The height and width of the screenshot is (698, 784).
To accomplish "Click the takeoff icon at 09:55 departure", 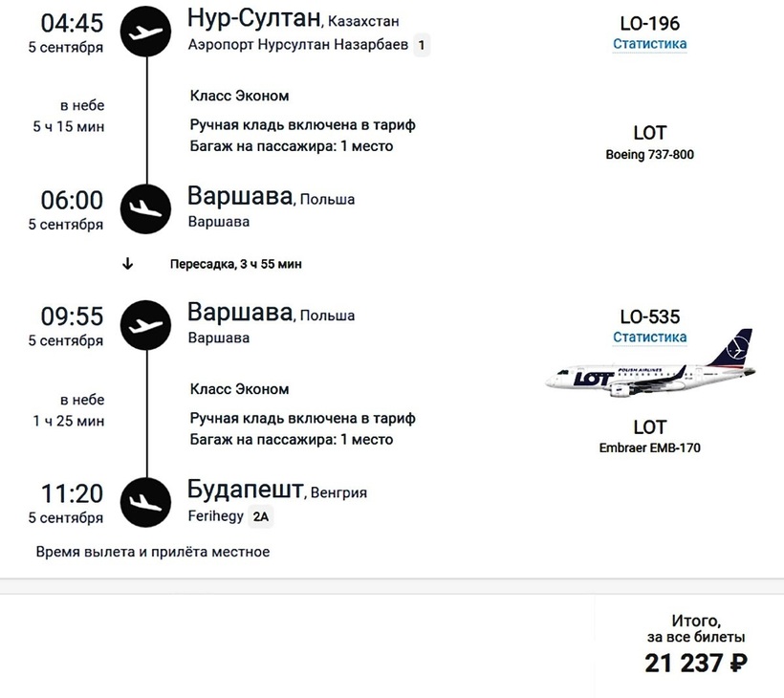I will click(x=145, y=325).
